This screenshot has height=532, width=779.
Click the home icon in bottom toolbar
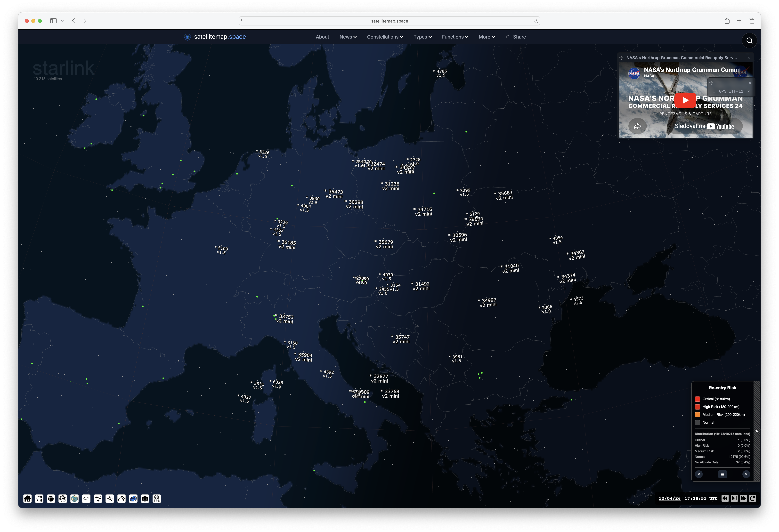27,499
